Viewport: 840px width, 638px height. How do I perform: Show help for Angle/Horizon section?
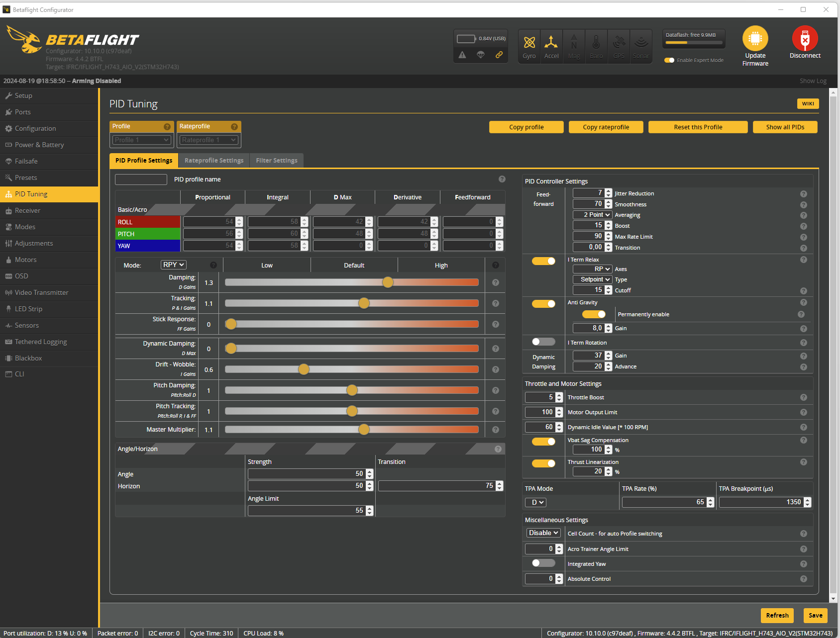[x=498, y=449]
